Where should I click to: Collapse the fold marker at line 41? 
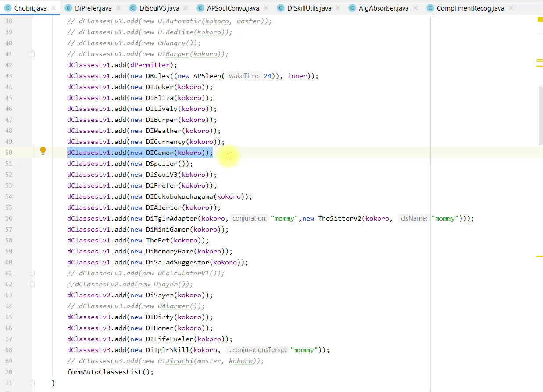(x=32, y=53)
